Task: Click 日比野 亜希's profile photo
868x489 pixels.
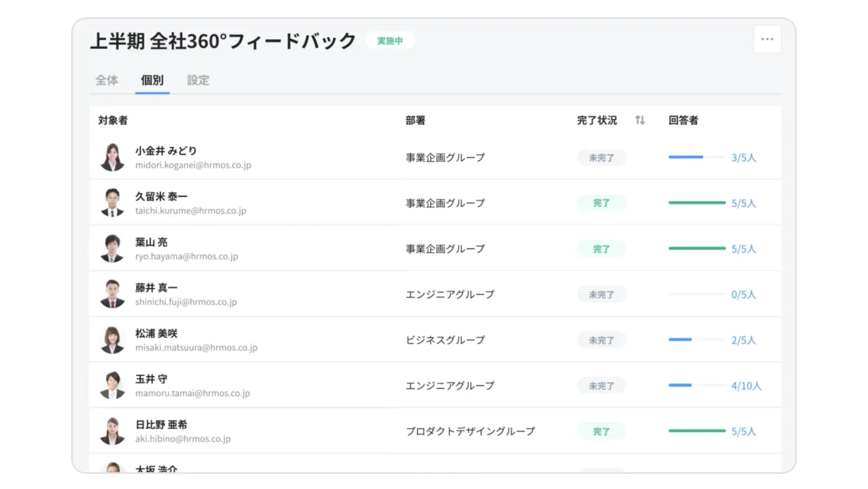Action: pyautogui.click(x=112, y=431)
